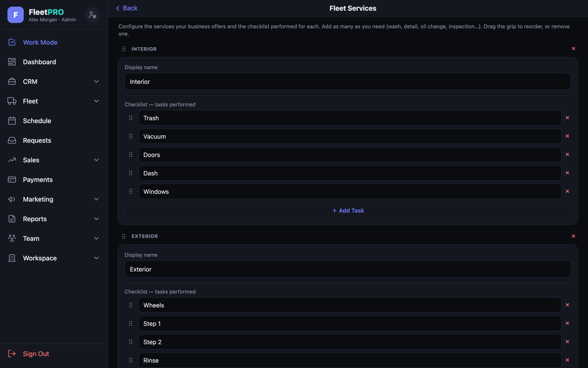
Task: Edit the Exterior display name field
Action: [348, 269]
